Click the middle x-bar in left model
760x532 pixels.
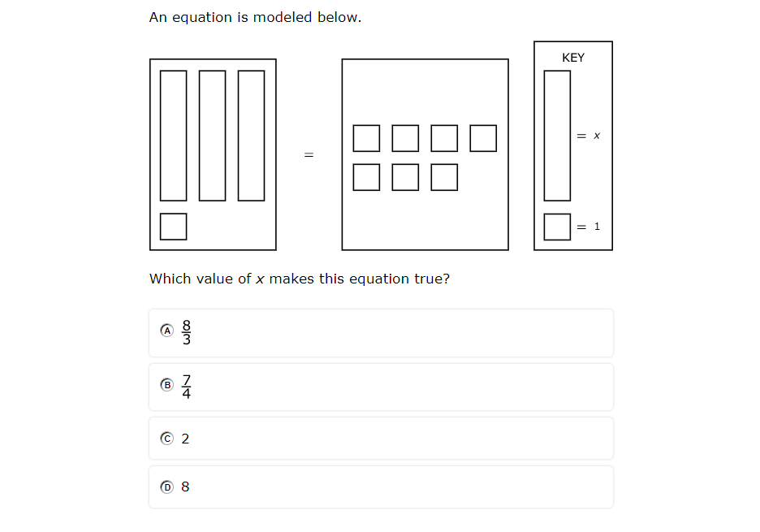coord(212,136)
